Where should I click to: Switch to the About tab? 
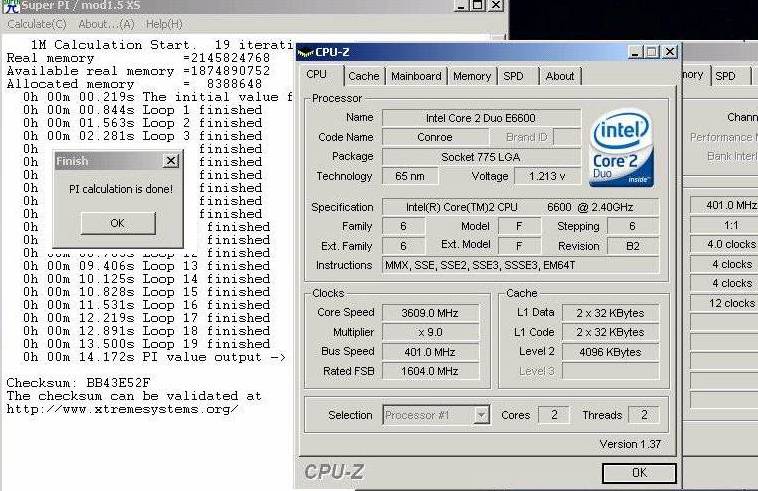click(x=560, y=76)
